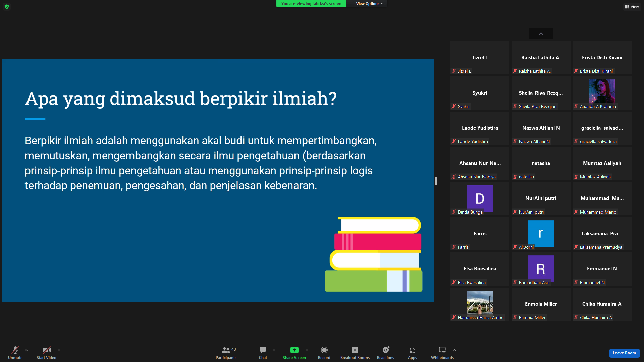Expand whiteboard options arrow next to Whiteboards
The image size is (644, 362).
click(x=455, y=350)
